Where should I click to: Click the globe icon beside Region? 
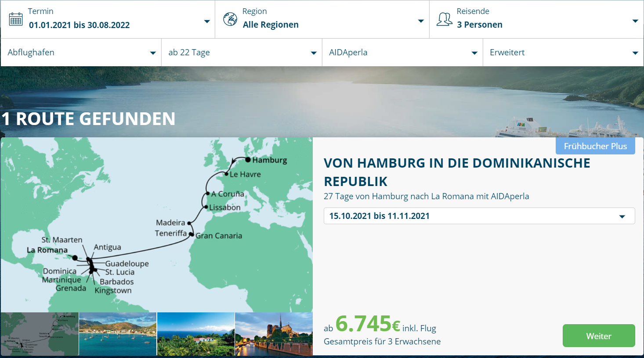tap(230, 19)
